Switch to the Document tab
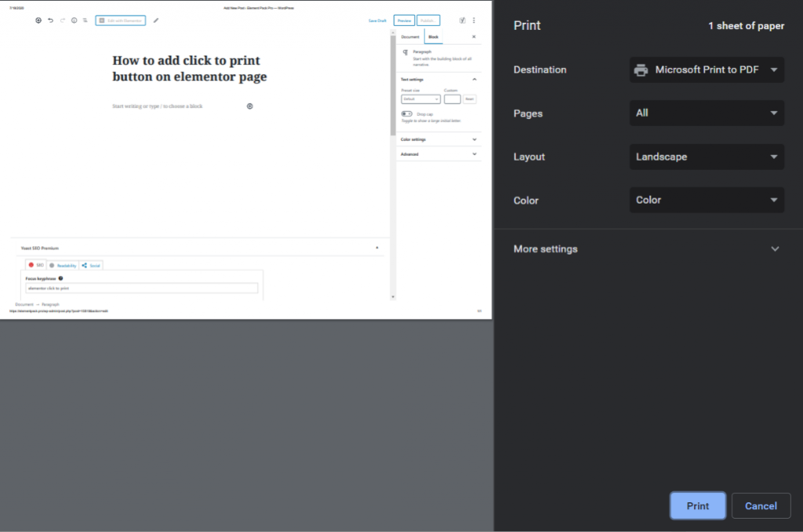 [x=410, y=37]
